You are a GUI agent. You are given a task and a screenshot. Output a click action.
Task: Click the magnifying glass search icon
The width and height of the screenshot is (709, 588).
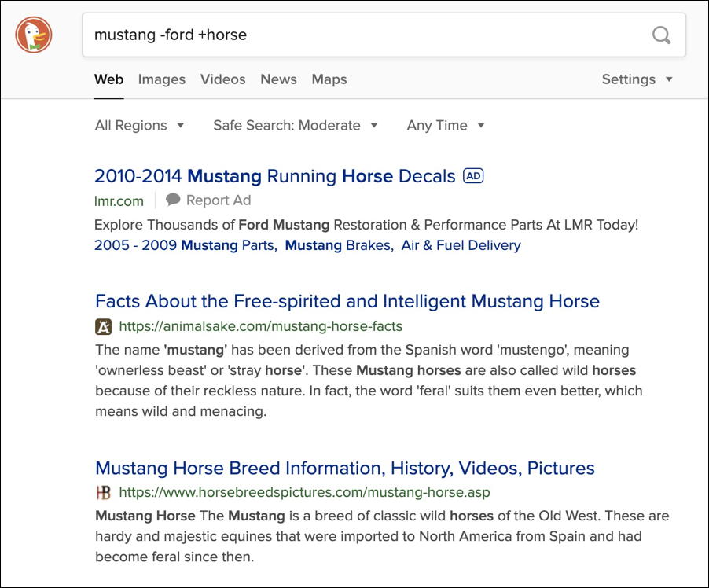click(x=661, y=35)
